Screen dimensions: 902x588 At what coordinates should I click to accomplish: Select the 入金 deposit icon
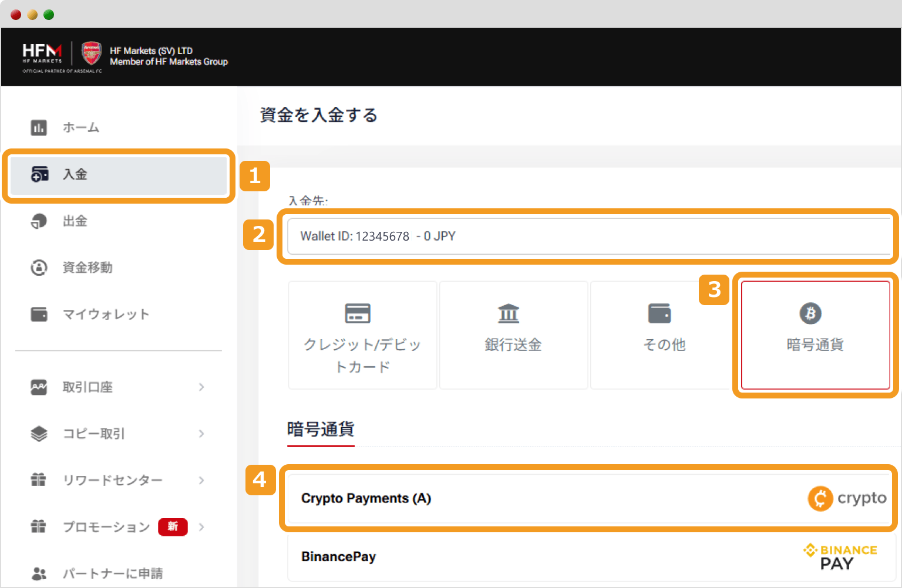click(x=39, y=174)
